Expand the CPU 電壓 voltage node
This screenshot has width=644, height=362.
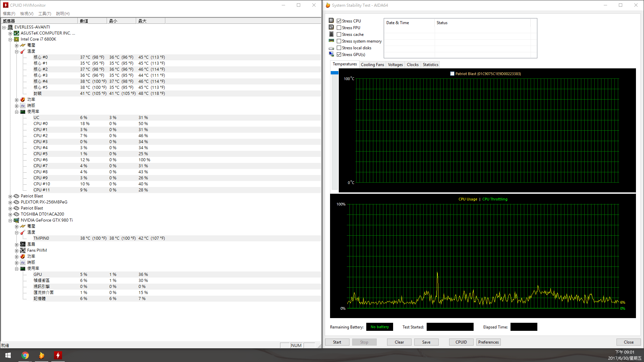17,46
